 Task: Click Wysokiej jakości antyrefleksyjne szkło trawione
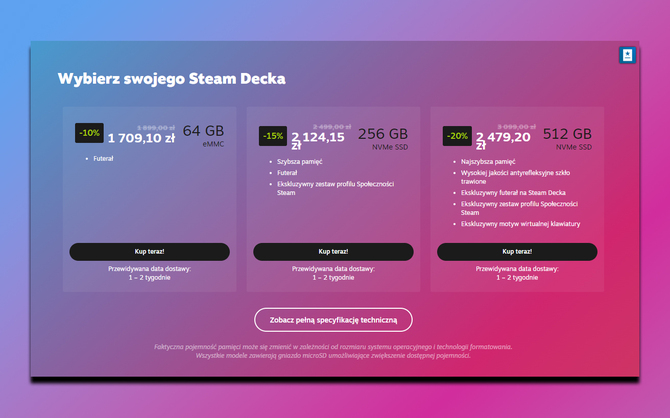point(515,177)
